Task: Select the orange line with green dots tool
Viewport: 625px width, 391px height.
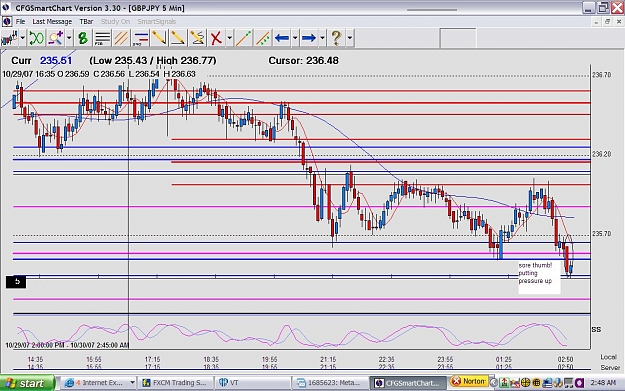Action: (x=263, y=38)
